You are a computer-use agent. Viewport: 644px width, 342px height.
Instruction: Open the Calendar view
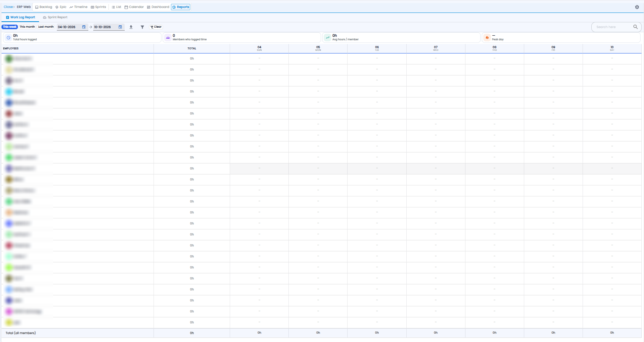134,7
